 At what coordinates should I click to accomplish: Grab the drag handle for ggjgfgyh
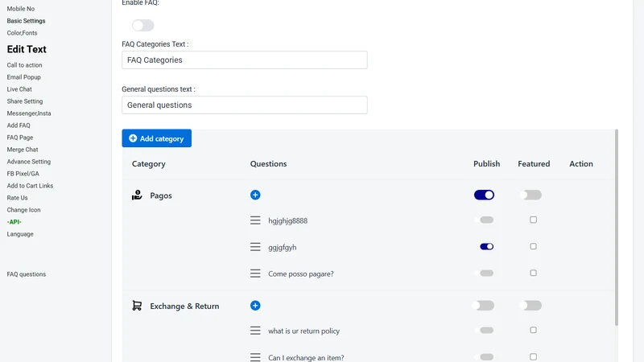(255, 247)
